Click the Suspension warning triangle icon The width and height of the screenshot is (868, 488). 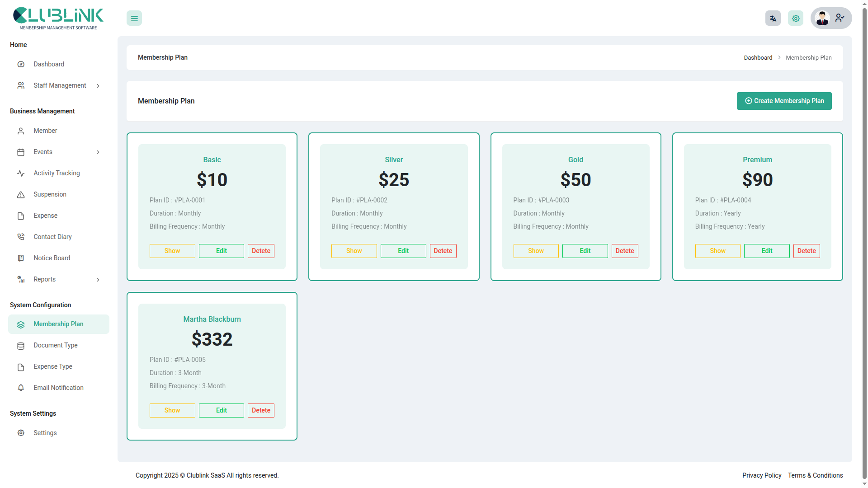tap(21, 195)
